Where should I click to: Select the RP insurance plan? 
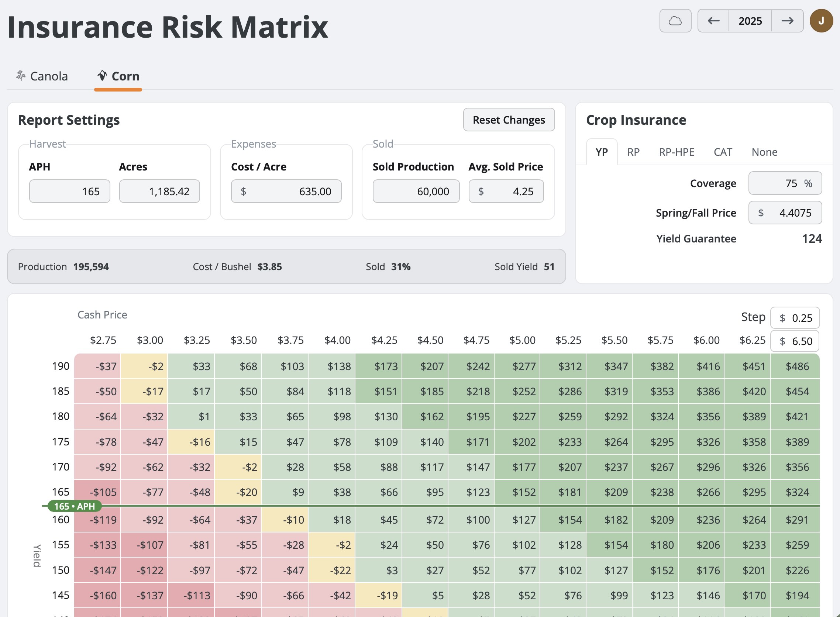tap(634, 152)
